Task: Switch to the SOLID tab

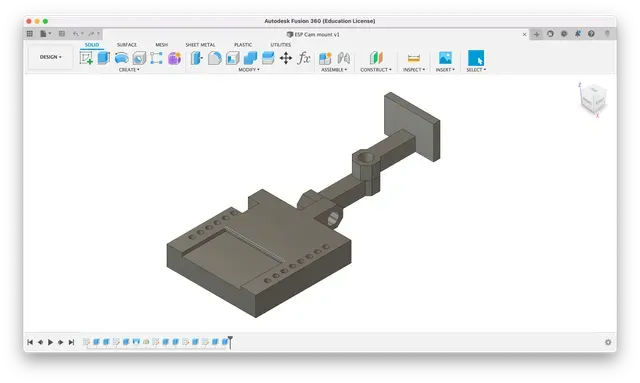Action: click(92, 45)
